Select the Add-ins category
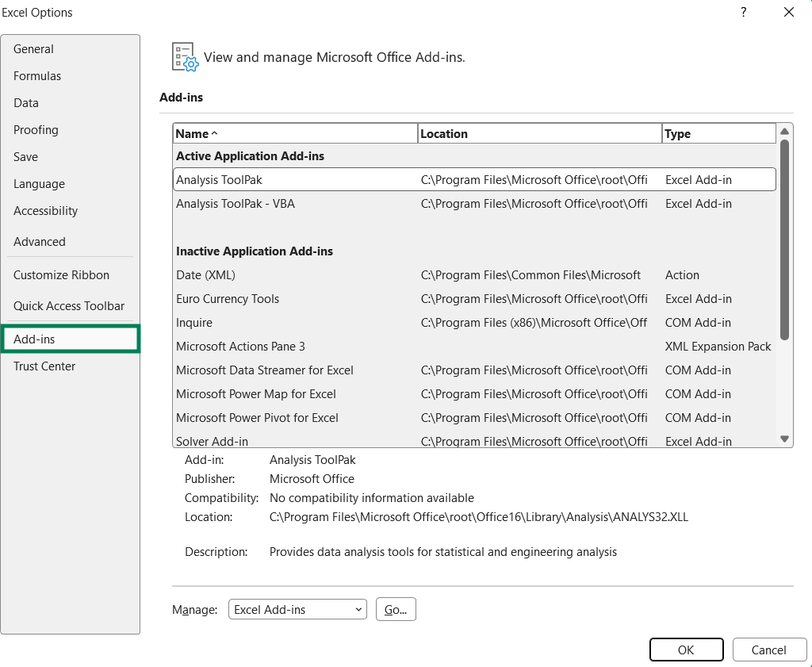This screenshot has width=812, height=667. click(x=70, y=339)
